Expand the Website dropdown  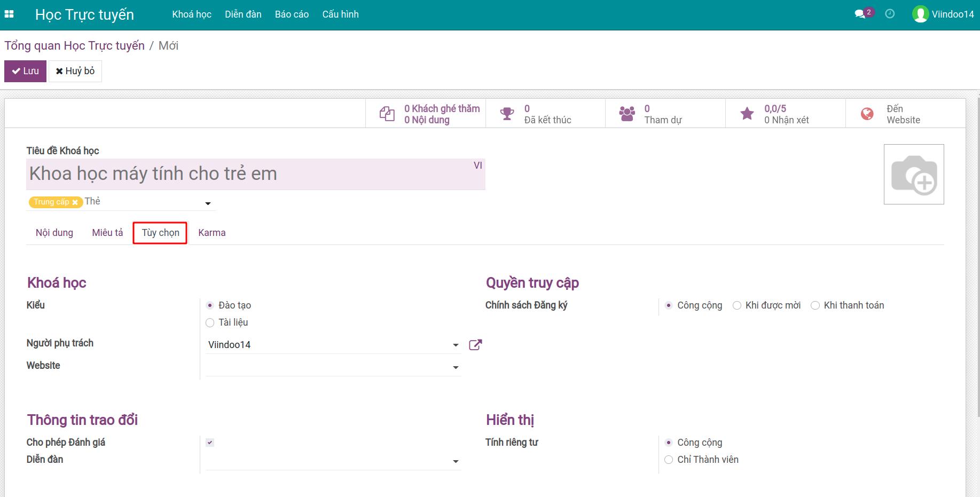coord(456,367)
